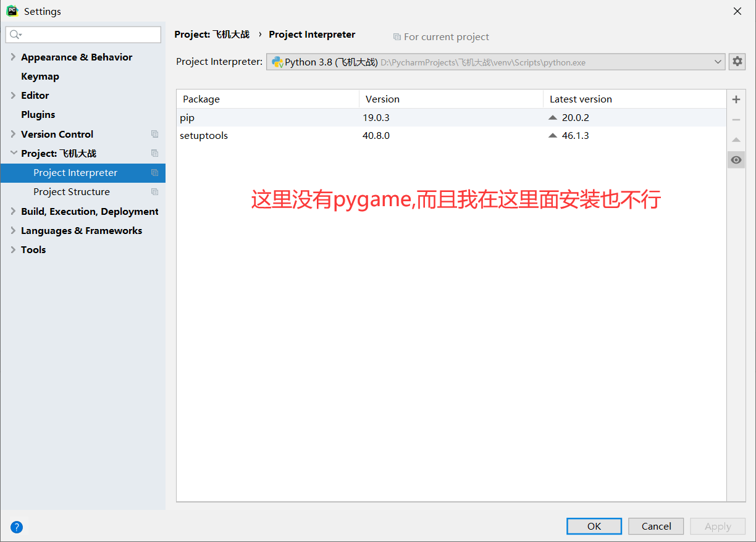Select Keymap in the settings tree

40,77
